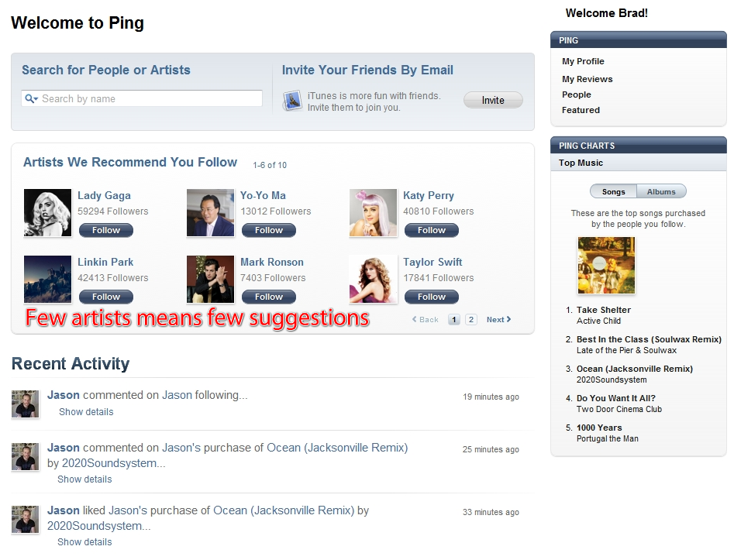Image resolution: width=734 pixels, height=560 pixels.
Task: Click Taylor Swift's artist thumbnail
Action: click(373, 280)
